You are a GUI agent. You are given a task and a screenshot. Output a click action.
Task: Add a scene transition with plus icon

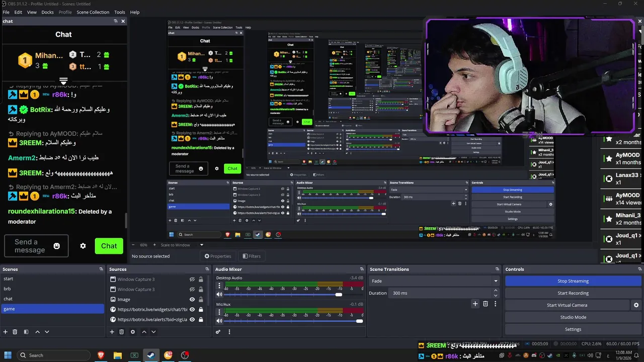pyautogui.click(x=475, y=304)
